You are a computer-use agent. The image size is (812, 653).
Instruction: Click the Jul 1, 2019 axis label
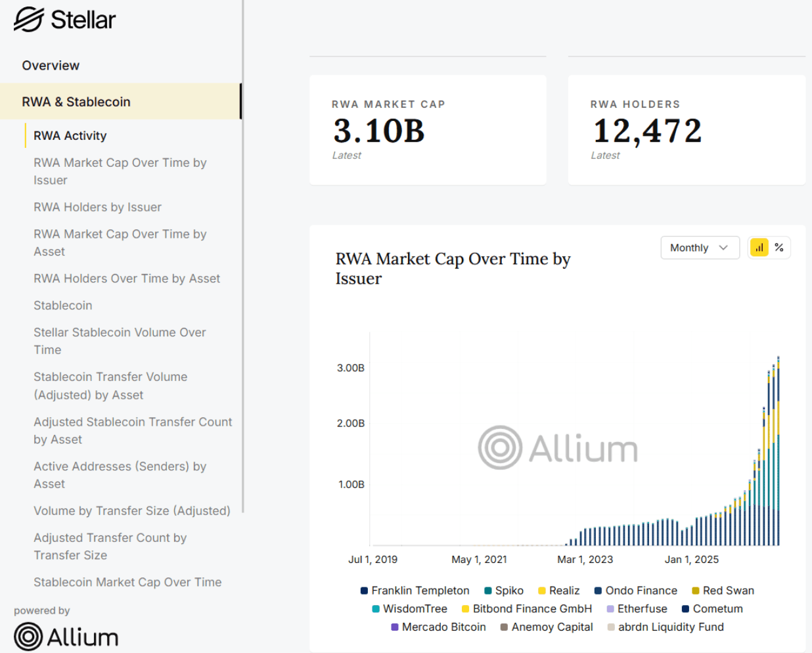pyautogui.click(x=372, y=560)
